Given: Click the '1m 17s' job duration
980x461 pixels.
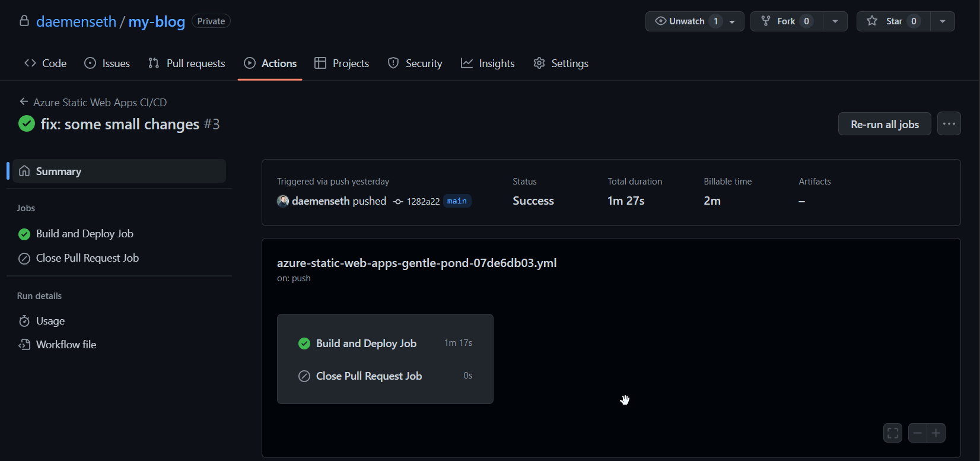Looking at the screenshot, I should (458, 343).
